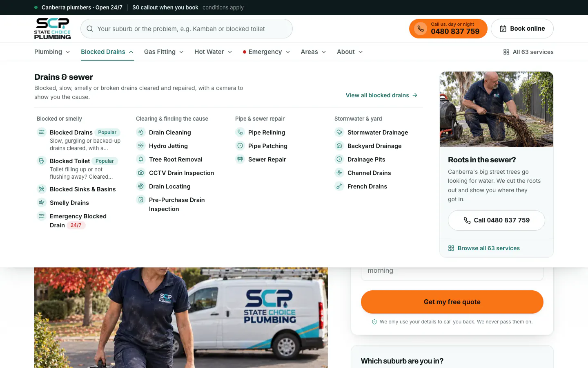Viewport: 588px width, 368px height.
Task: Collapse the Blocked Drains mega menu
Action: (x=107, y=52)
